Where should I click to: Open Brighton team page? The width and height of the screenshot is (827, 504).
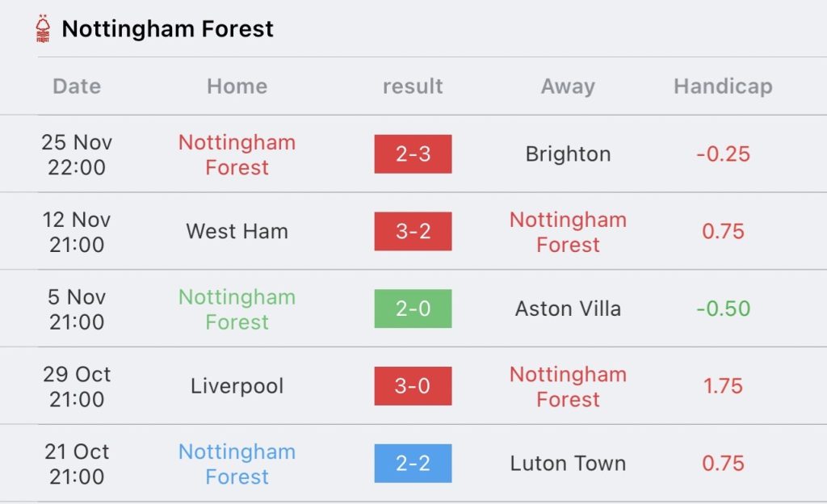(x=568, y=154)
